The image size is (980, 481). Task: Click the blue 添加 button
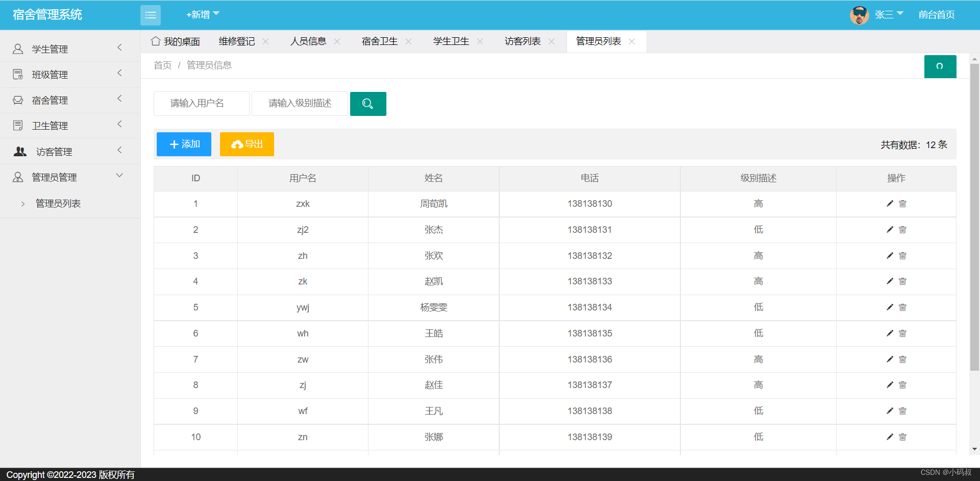[x=184, y=144]
